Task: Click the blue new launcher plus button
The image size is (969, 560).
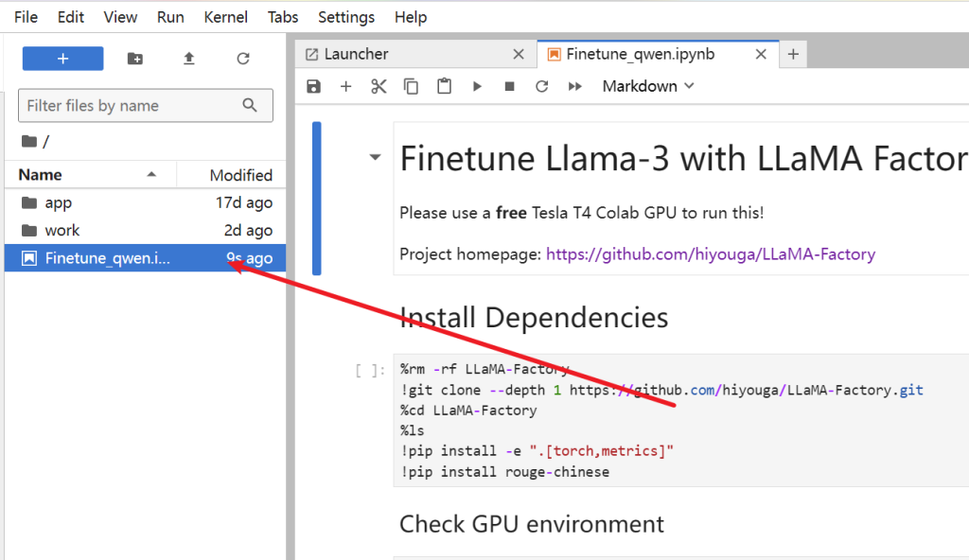Action: 63,59
